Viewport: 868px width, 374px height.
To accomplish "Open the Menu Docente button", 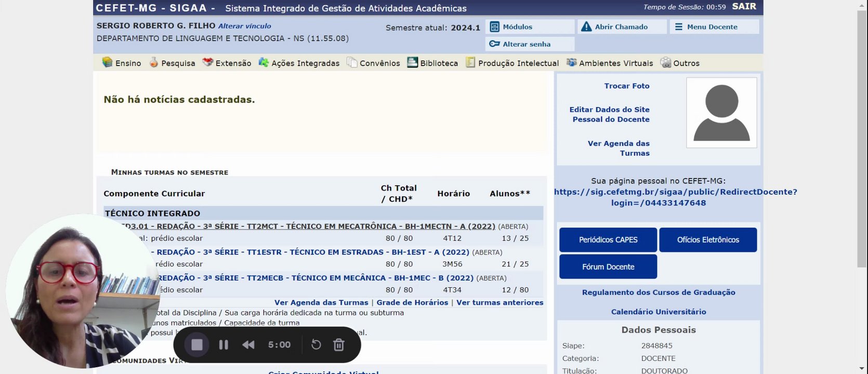I will tap(715, 27).
